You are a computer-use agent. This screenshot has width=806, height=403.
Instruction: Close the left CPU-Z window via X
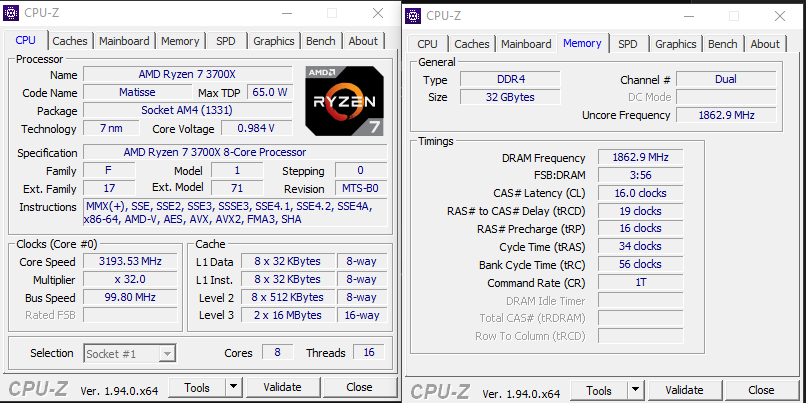[378, 13]
